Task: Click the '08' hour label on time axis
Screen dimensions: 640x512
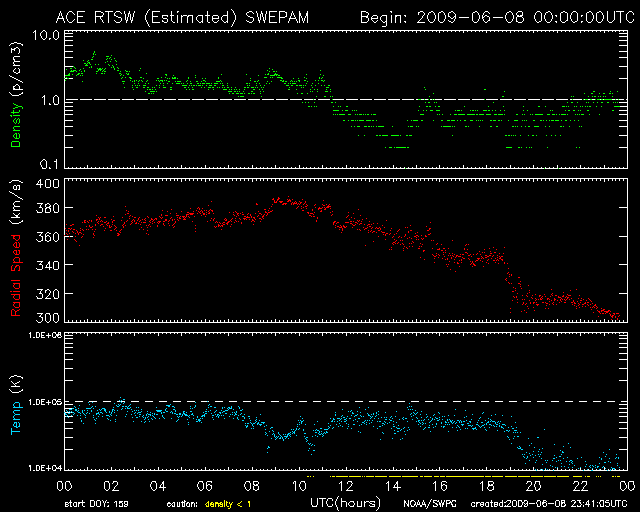Action: tap(251, 486)
